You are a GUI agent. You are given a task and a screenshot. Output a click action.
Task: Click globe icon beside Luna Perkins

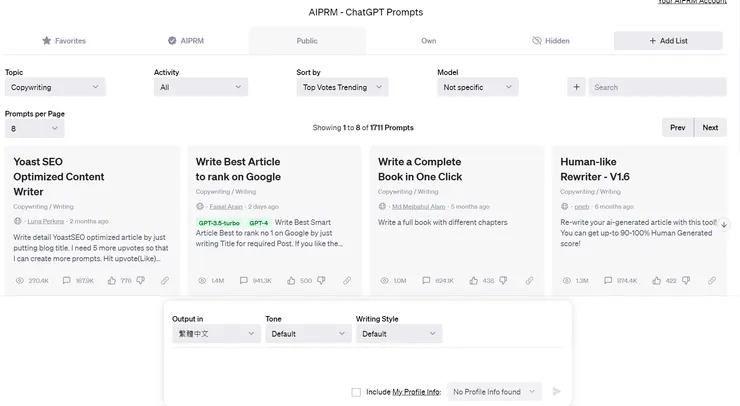click(x=17, y=221)
